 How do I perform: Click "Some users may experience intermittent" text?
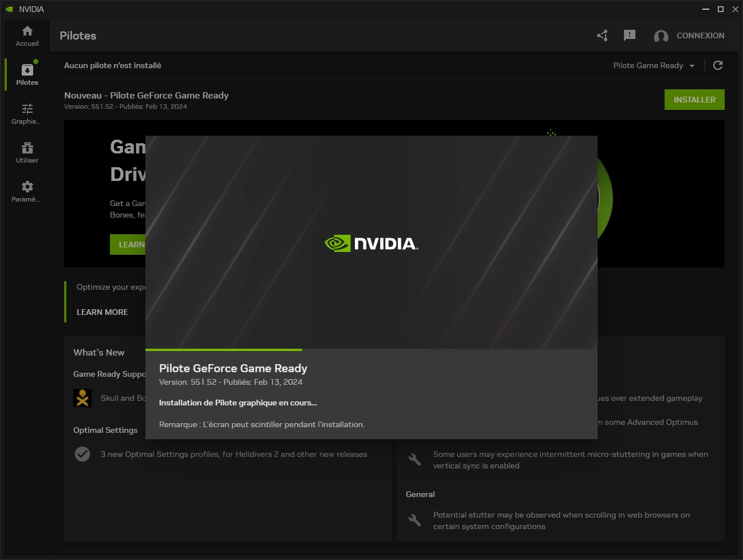coord(571,460)
